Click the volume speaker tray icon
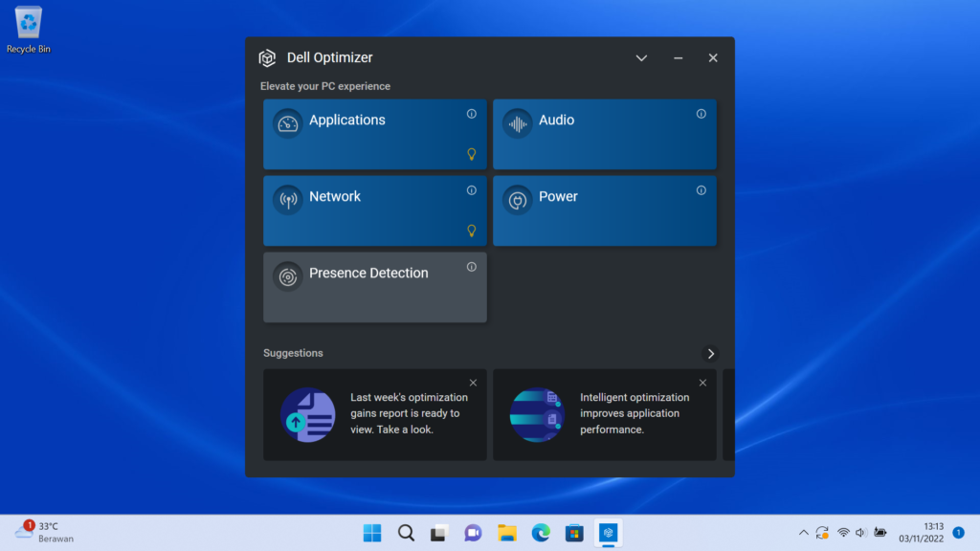980x551 pixels. click(x=861, y=533)
